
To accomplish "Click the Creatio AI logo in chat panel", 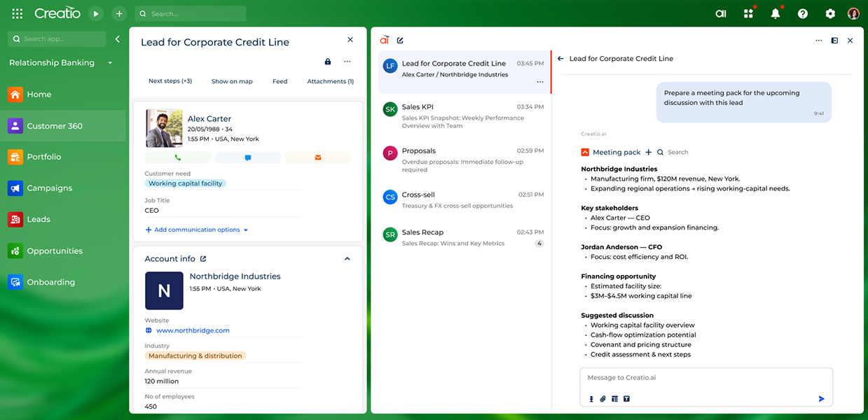I will tap(384, 40).
